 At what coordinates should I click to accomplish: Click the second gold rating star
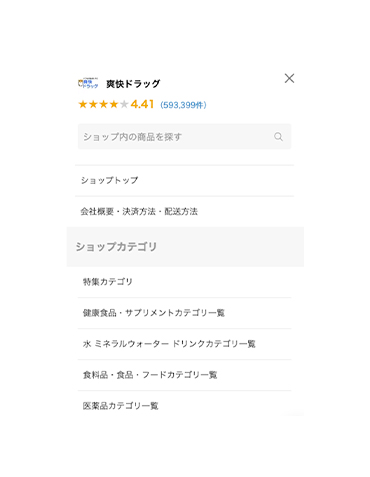93,104
